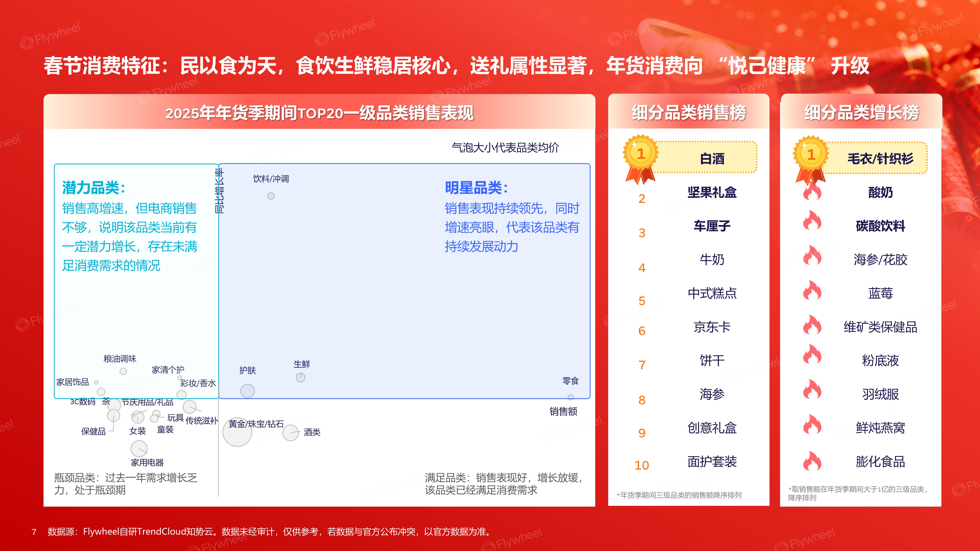The image size is (980, 551).
Task: Click the 坚果礼盒 ranking entry
Action: (x=712, y=192)
